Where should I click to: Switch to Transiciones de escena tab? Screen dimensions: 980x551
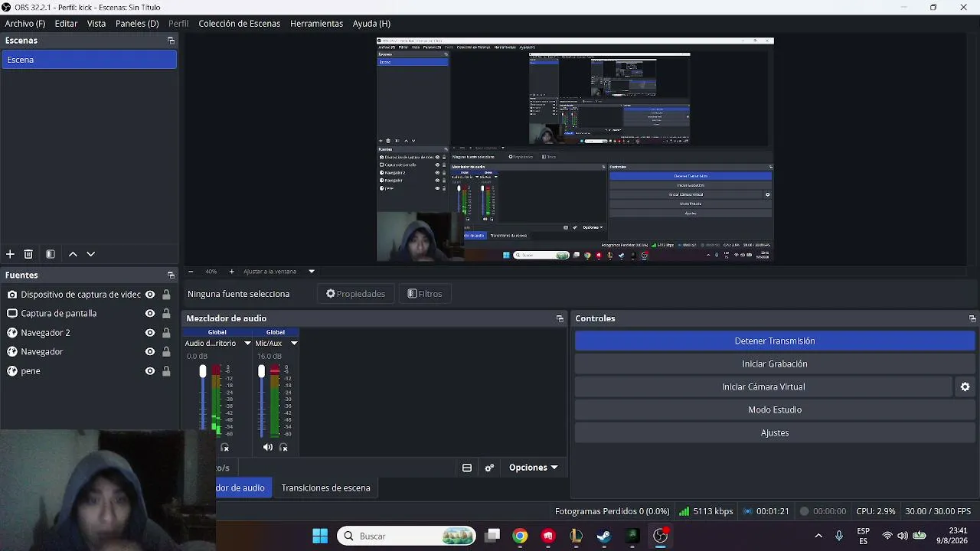(325, 487)
